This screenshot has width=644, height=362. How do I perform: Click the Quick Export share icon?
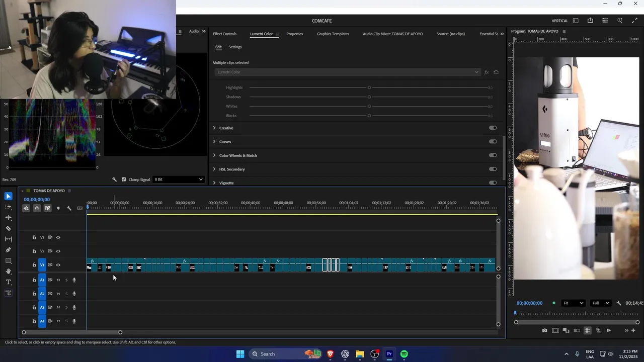[x=590, y=21]
